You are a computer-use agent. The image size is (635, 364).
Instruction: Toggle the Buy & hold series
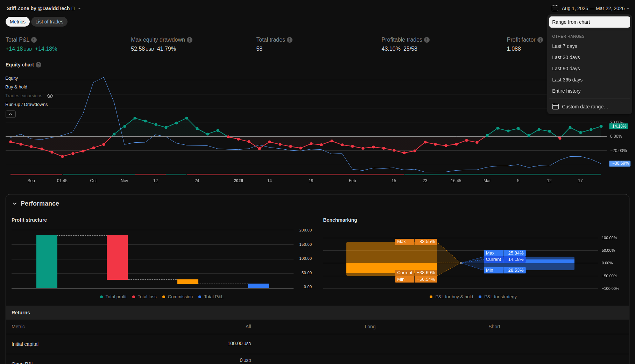[16, 87]
